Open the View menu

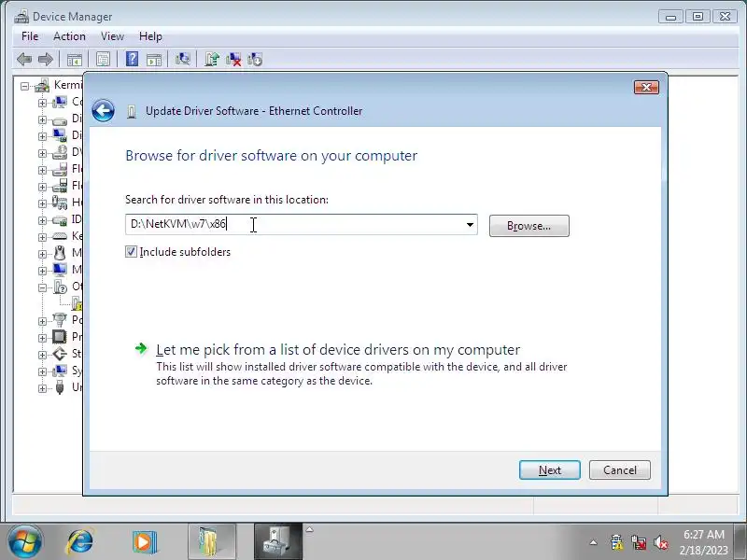point(112,36)
